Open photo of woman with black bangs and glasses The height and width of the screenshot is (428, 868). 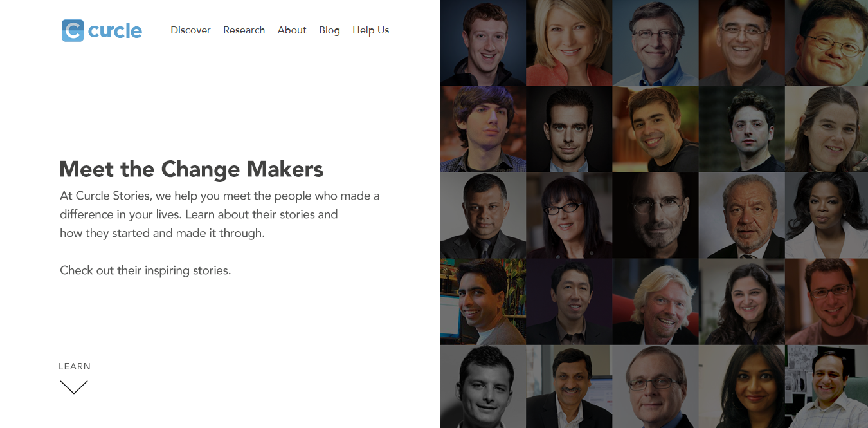568,215
